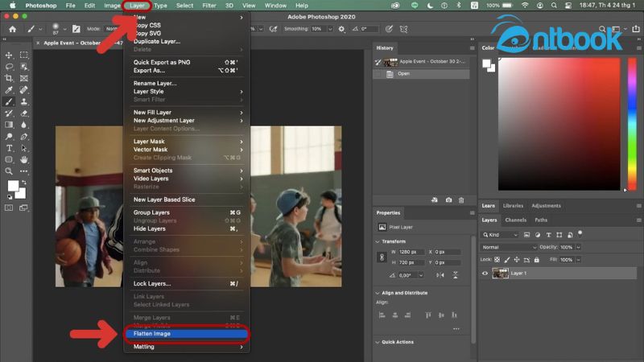
Task: Select the Path Selection tool
Action: (24, 148)
